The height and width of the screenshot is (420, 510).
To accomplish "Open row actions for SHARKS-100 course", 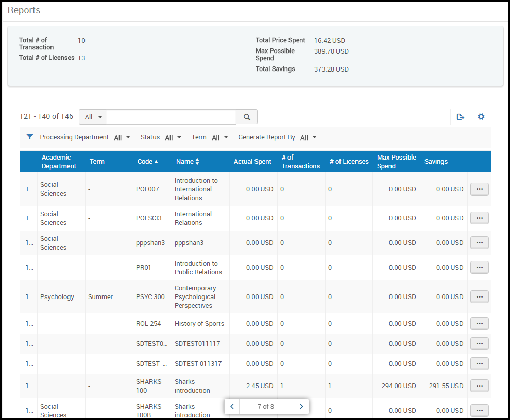I will (x=480, y=386).
